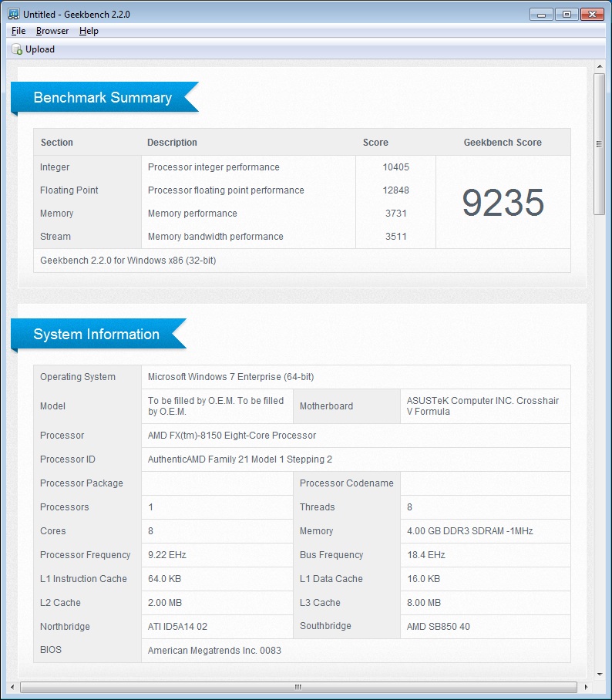Image resolution: width=612 pixels, height=700 pixels.
Task: Click 'AuthenticAMD Family 21 Model 1 Stepping 2'
Action: click(x=240, y=459)
